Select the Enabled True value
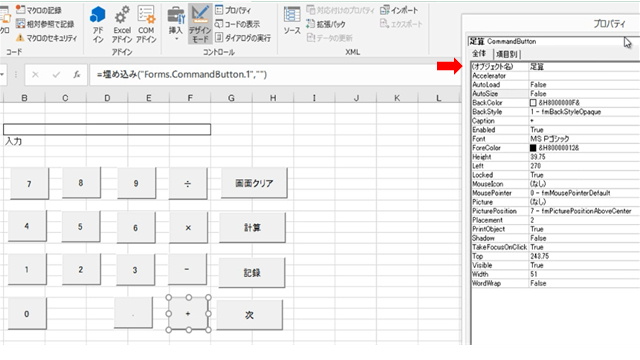This screenshot has width=640, height=360. pos(584,129)
